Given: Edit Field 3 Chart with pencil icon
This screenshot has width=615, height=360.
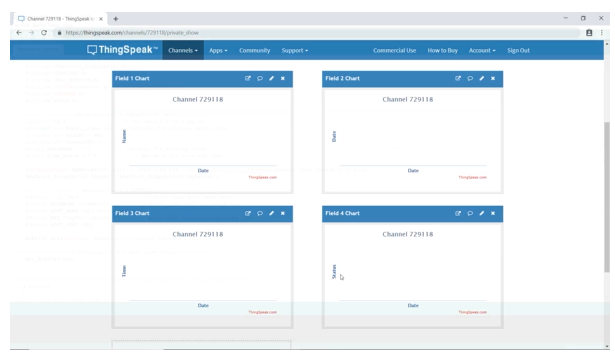Looking at the screenshot, I should (271, 213).
